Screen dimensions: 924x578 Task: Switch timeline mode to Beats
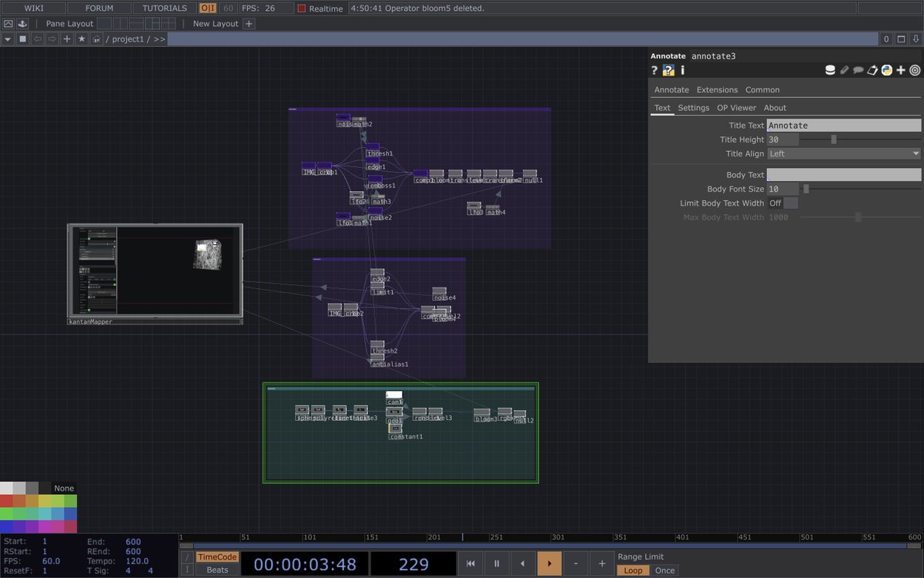coord(217,570)
